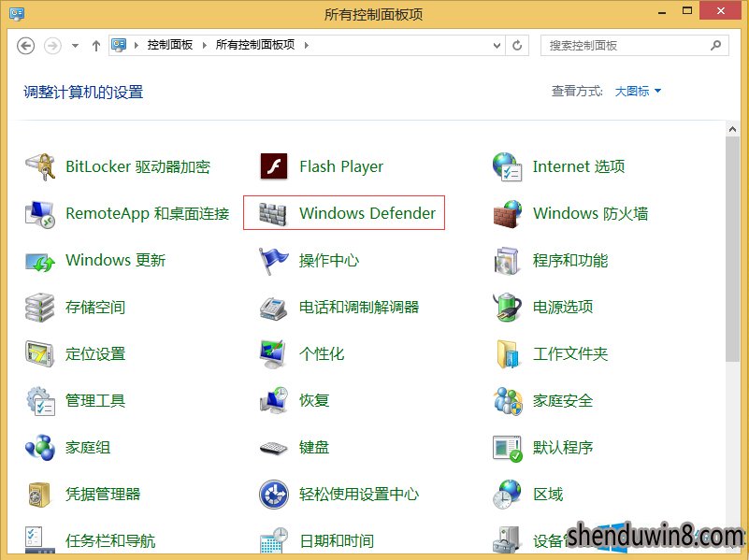
Task: Open the 电话和调制解调器 phone icon
Action: pyautogui.click(x=273, y=308)
